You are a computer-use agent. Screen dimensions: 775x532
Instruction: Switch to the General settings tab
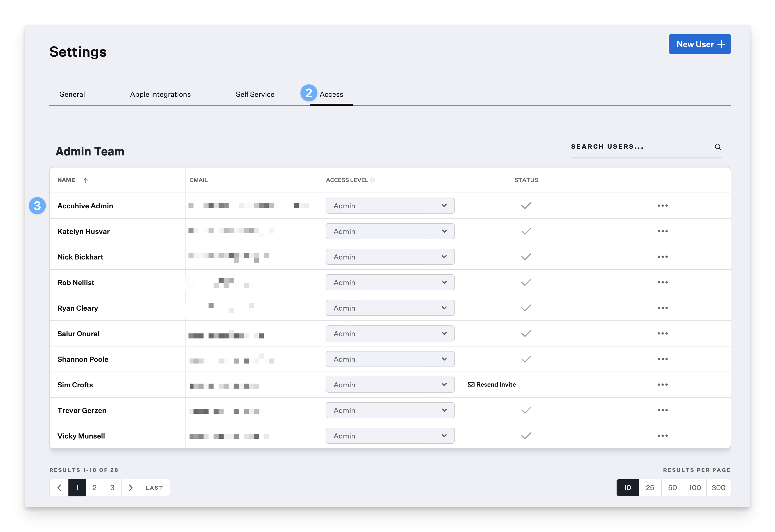click(72, 94)
